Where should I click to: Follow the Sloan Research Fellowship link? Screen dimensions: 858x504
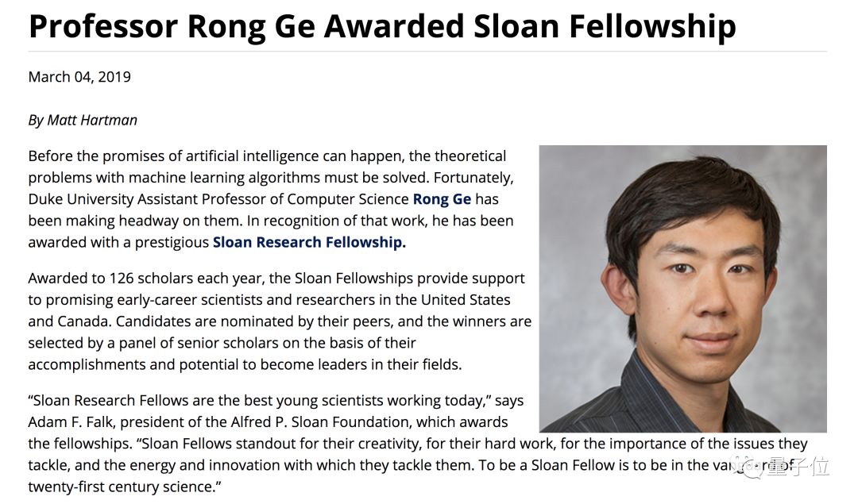click(309, 242)
